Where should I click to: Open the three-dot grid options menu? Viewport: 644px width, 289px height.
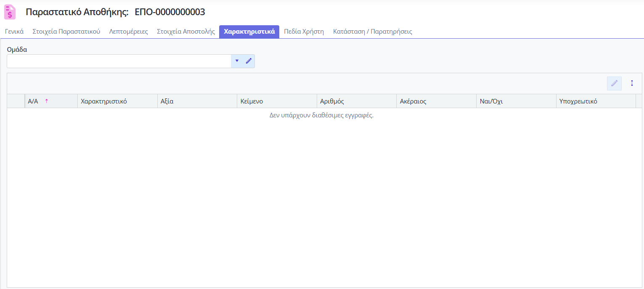pos(632,83)
